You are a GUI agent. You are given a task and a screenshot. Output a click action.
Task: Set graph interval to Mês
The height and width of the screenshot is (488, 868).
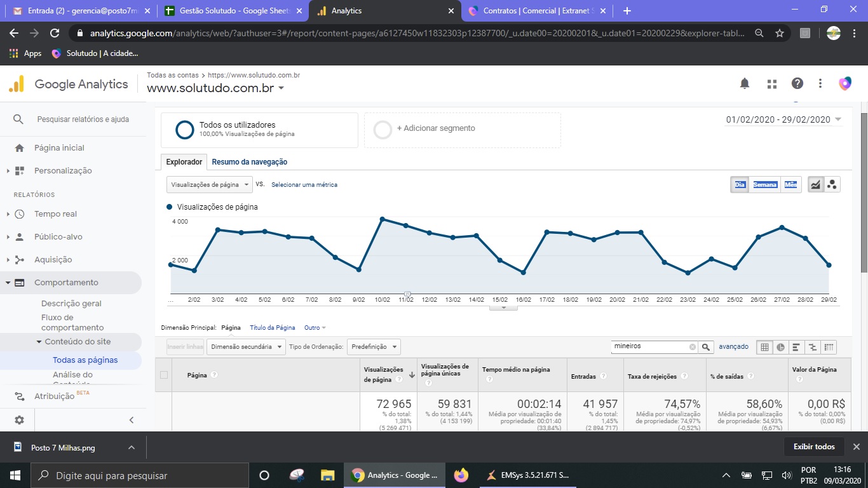tap(790, 185)
